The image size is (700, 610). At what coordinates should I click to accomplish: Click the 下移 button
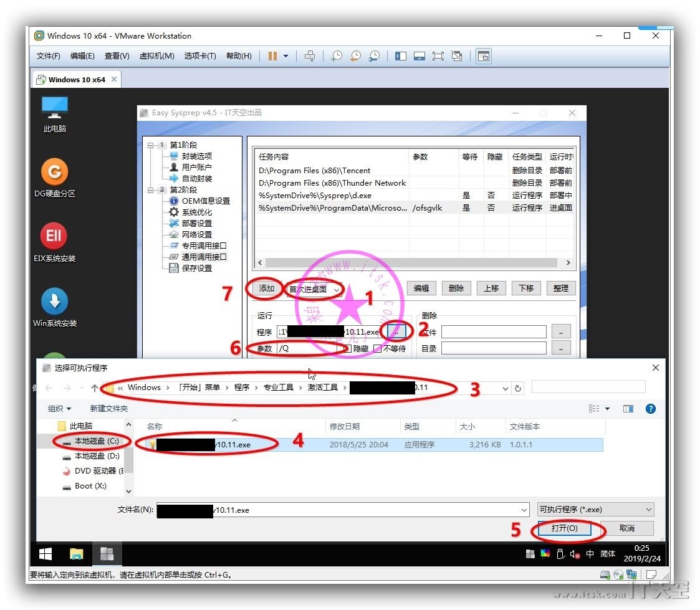pyautogui.click(x=526, y=288)
